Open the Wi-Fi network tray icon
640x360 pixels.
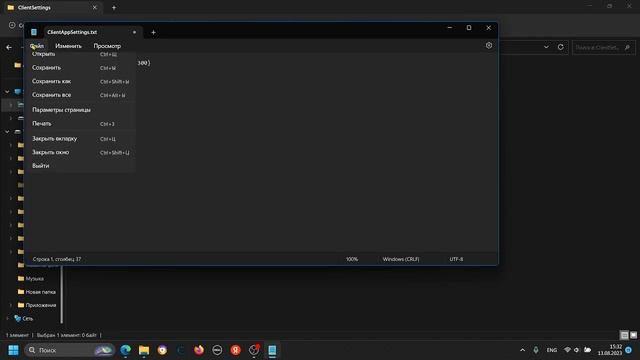click(x=567, y=350)
